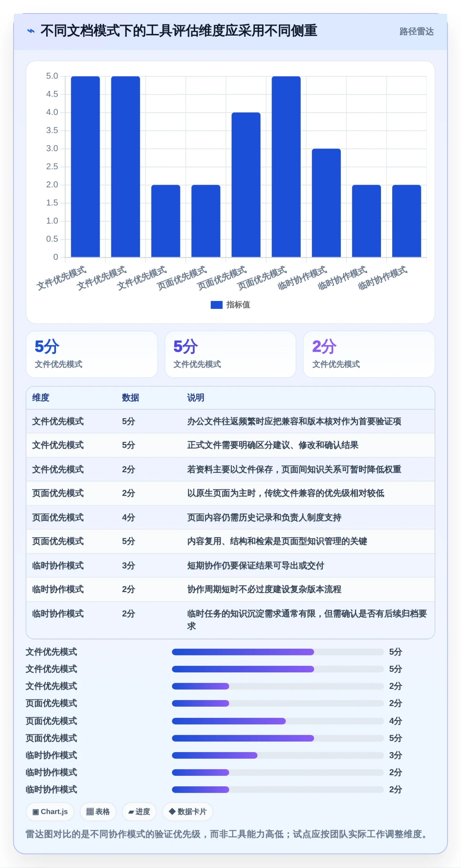Click the 进度 chip
This screenshot has height=868, width=461.
(x=139, y=812)
